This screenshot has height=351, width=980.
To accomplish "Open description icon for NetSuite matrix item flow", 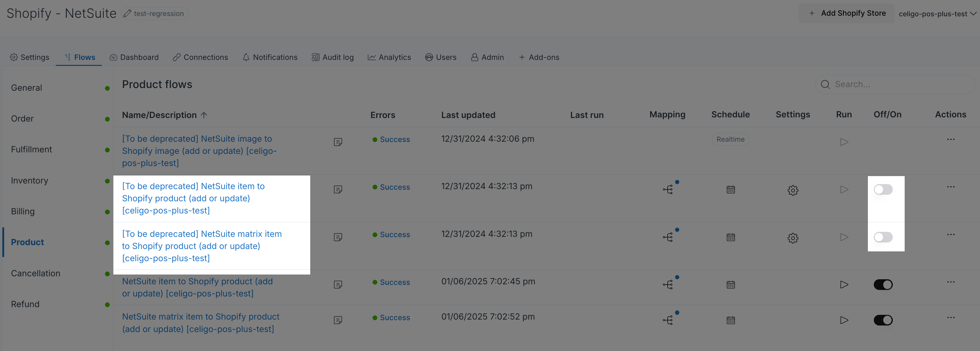I will tap(338, 320).
